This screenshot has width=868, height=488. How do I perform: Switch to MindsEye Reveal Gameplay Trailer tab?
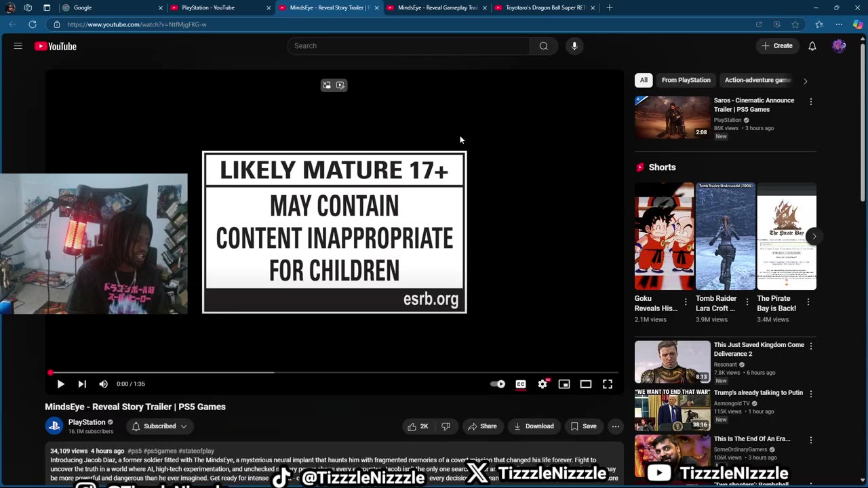tap(437, 7)
